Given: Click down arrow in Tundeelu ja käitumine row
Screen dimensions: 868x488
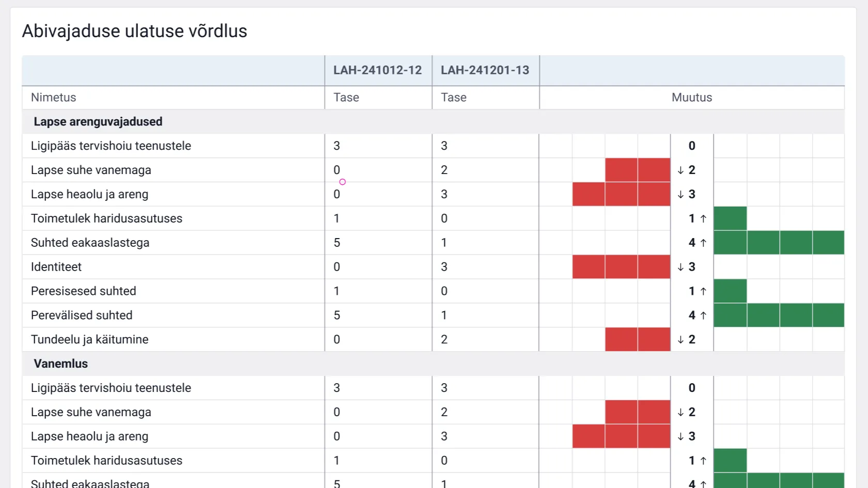Looking at the screenshot, I should click(680, 340).
